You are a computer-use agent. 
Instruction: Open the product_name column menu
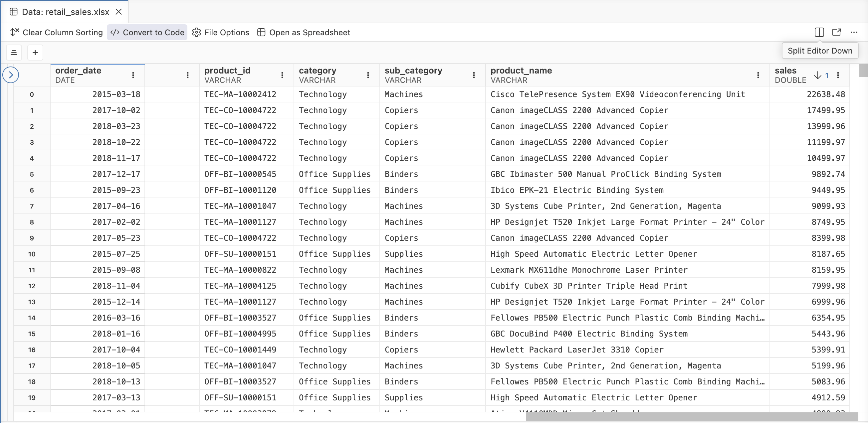pos(758,75)
